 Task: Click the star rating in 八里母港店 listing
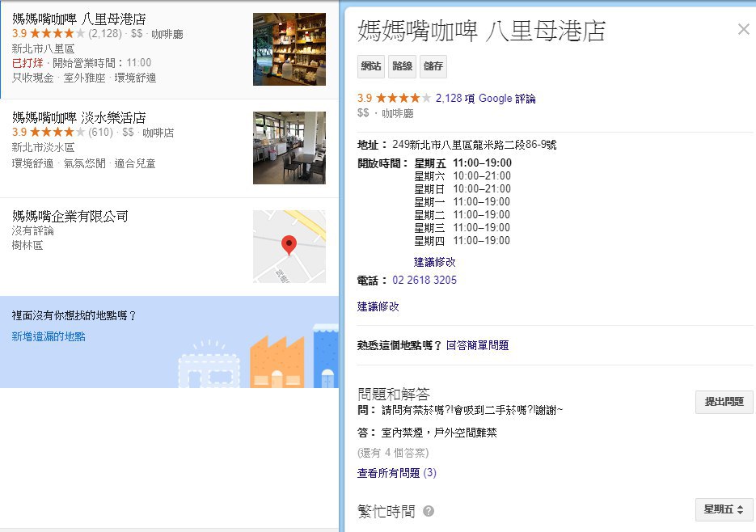pyautogui.click(x=57, y=34)
